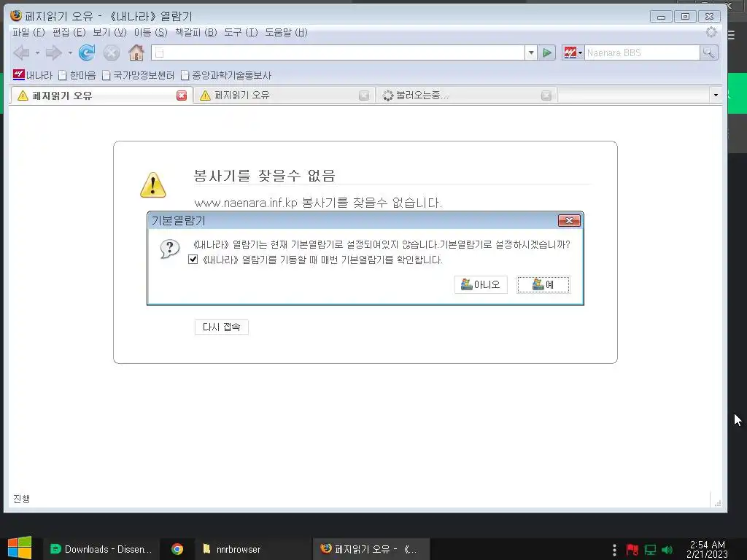Open the Windows Start button
The height and width of the screenshot is (560, 747).
(x=20, y=548)
